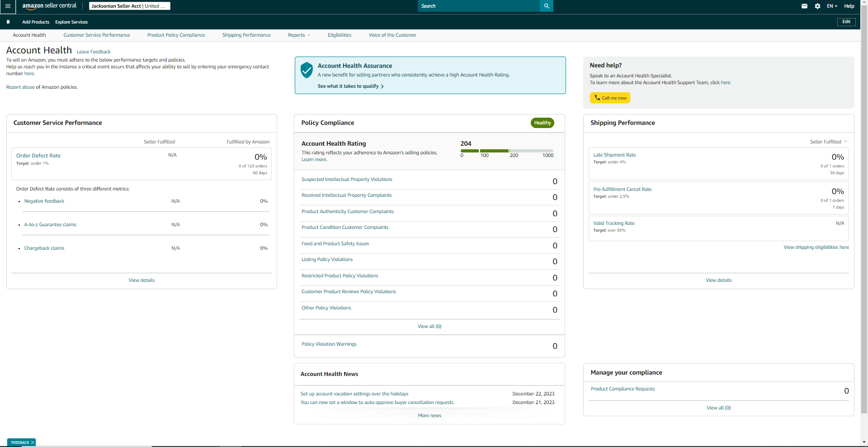The height and width of the screenshot is (447, 868).
Task: Open Product Condition Customer Complaints
Action: (345, 227)
